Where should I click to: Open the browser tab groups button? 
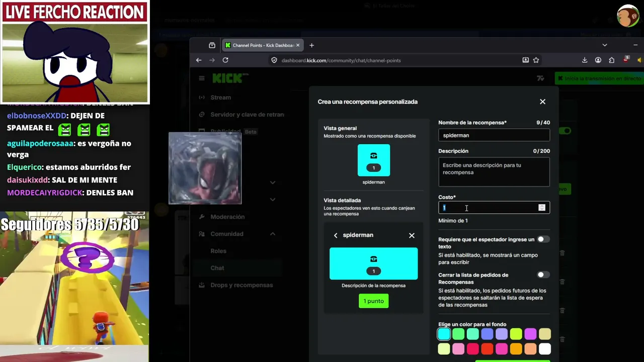click(x=212, y=45)
